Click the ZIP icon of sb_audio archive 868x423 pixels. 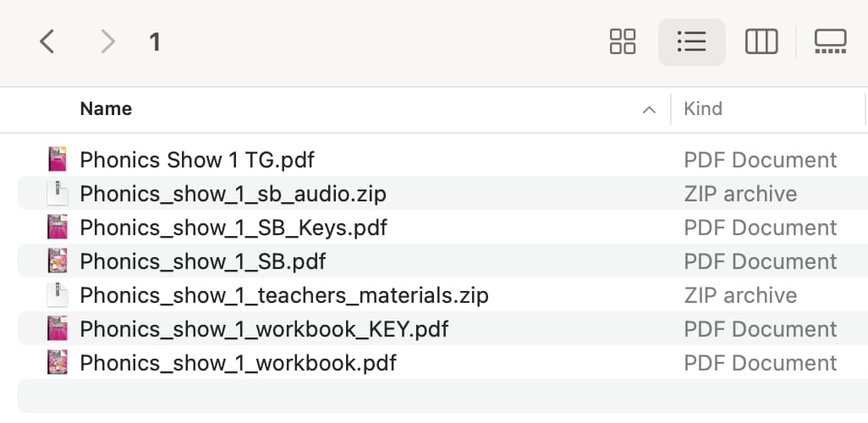(x=58, y=194)
